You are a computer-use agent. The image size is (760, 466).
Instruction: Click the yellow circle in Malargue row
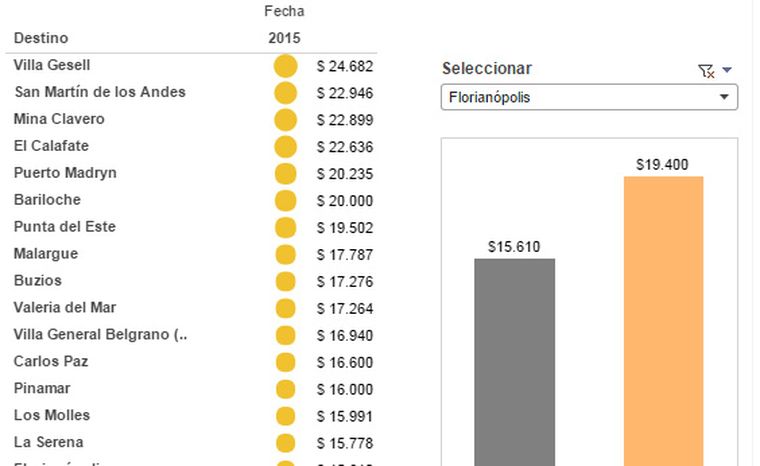click(x=285, y=255)
